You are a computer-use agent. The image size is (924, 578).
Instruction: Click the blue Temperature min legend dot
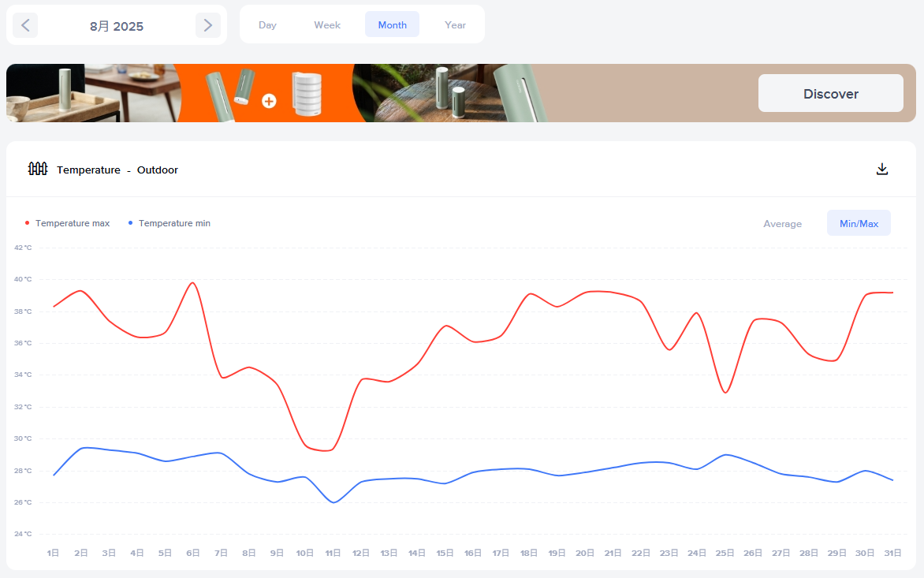click(130, 223)
